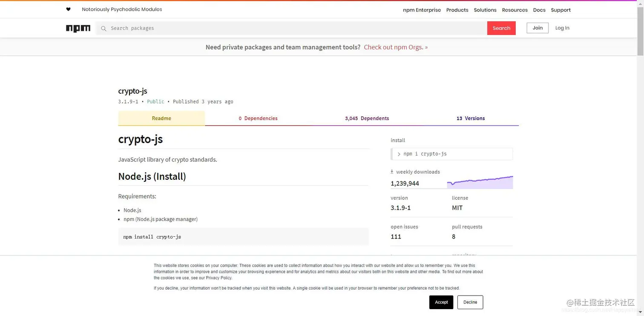Click the npm Enterprise menu item
The width and height of the screenshot is (644, 316).
coord(421,10)
